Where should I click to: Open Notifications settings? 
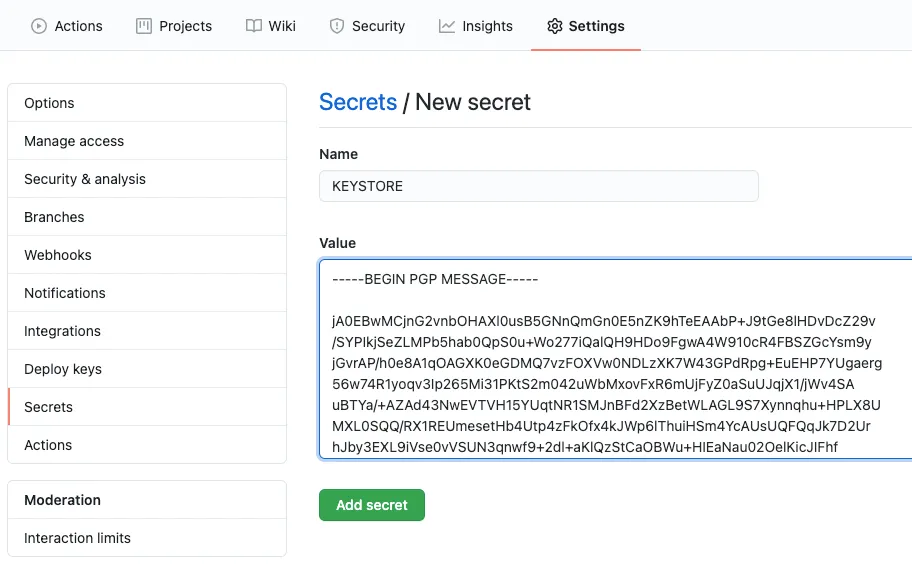(147, 293)
